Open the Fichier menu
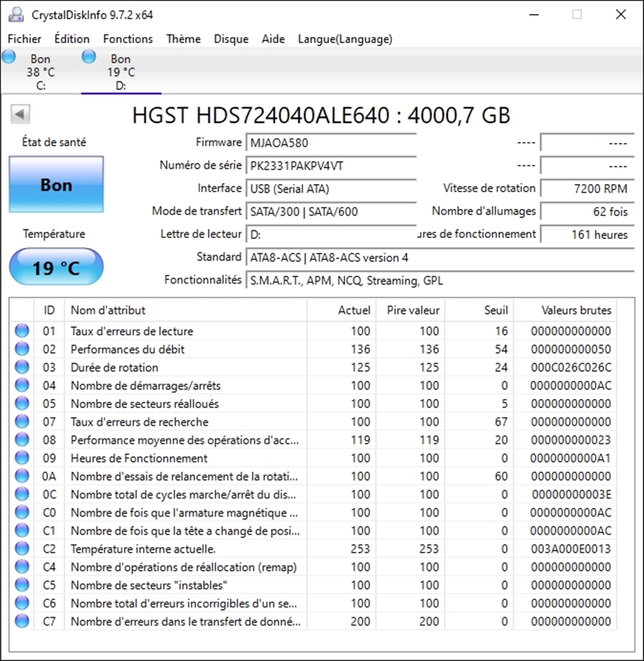 coord(25,39)
